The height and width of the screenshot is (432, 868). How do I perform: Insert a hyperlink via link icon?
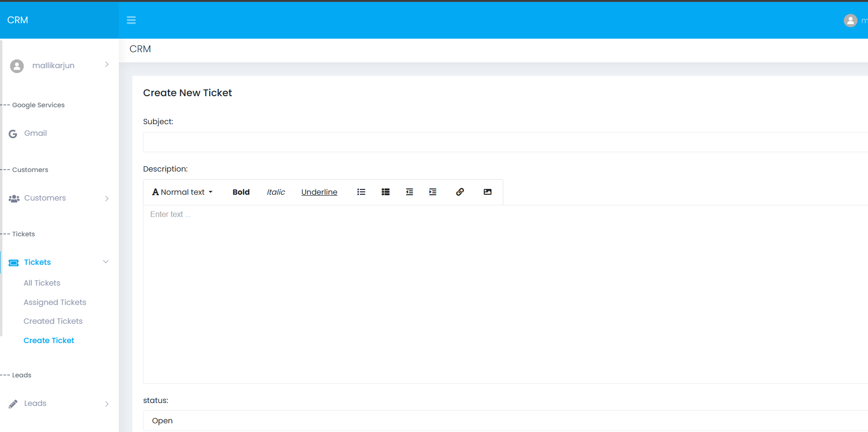point(460,192)
